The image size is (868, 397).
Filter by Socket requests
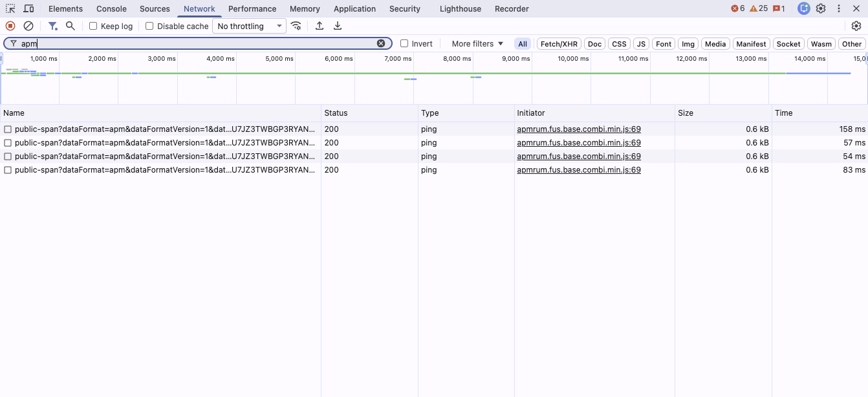click(788, 44)
